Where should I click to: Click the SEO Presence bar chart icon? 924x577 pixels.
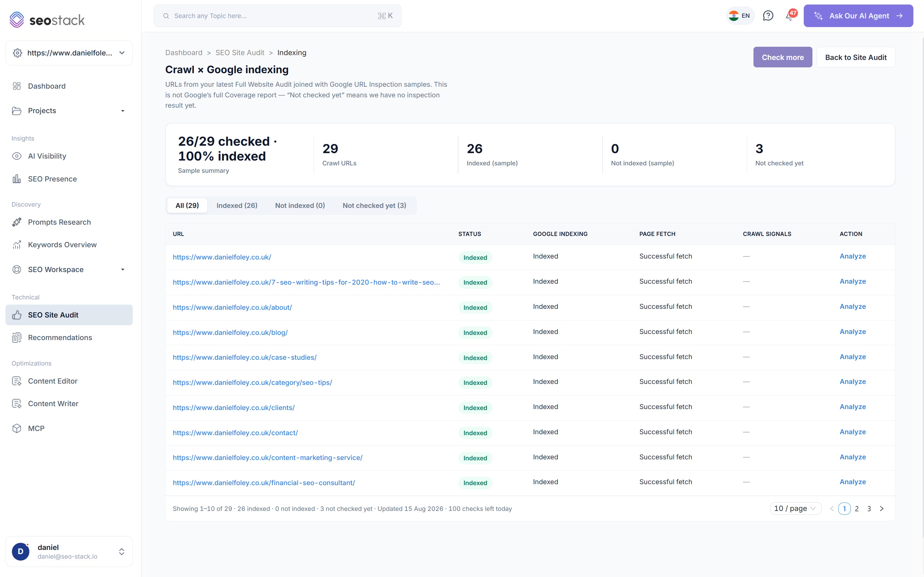tap(17, 179)
